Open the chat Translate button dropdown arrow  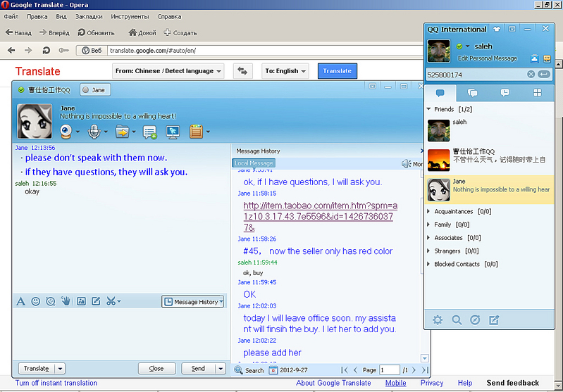[60, 368]
